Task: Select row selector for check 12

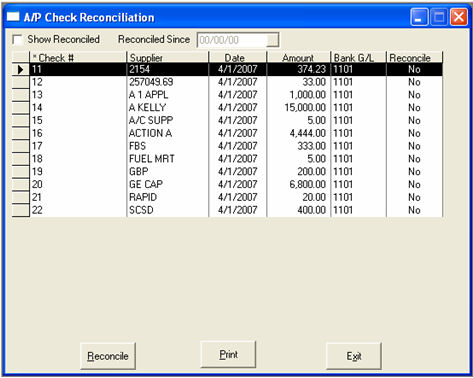Action: coord(21,82)
